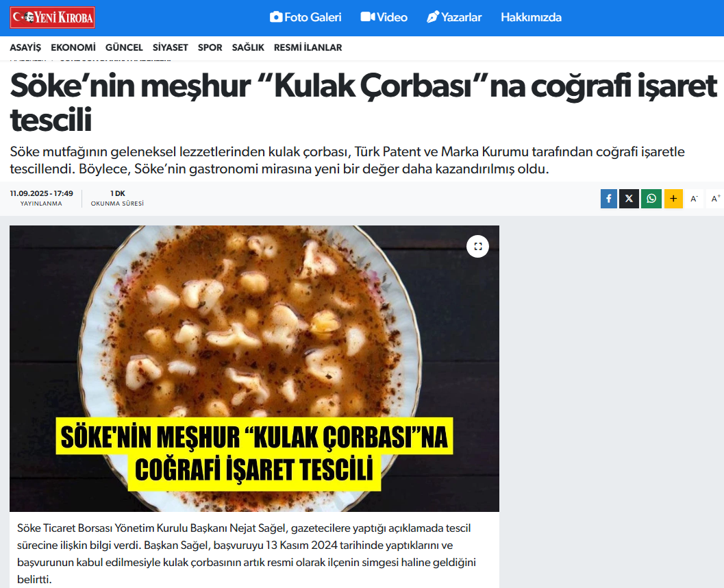Viewport: 724px width, 588px height.
Task: Open RESMİ İLANLAR category
Action: point(308,47)
